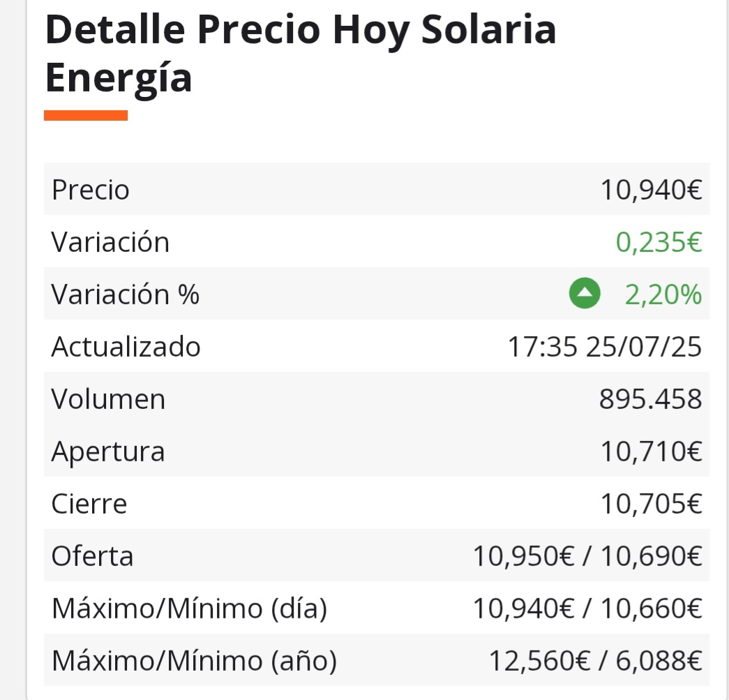Image resolution: width=729 pixels, height=700 pixels.
Task: Click the Volumen value 895.458
Action: [x=650, y=399]
